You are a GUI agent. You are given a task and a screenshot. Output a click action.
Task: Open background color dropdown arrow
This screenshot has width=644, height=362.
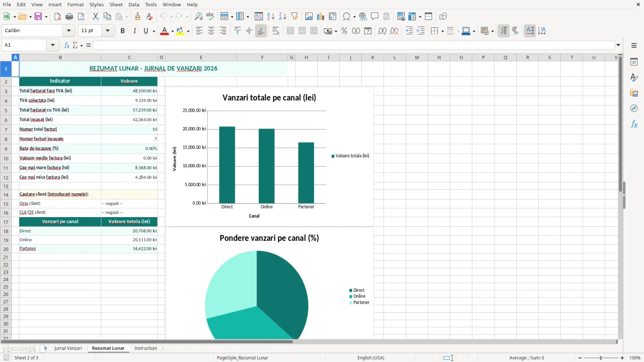[x=188, y=31]
